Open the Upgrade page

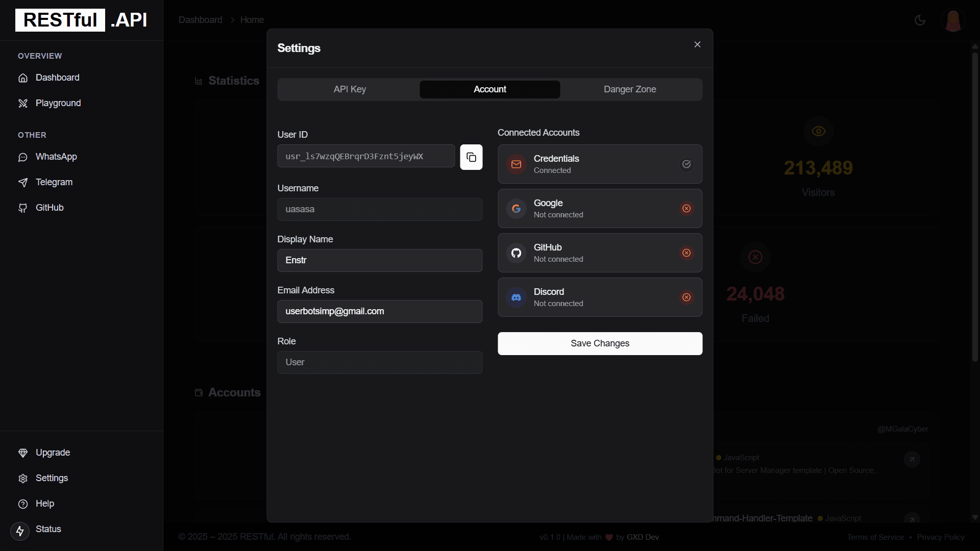(53, 453)
